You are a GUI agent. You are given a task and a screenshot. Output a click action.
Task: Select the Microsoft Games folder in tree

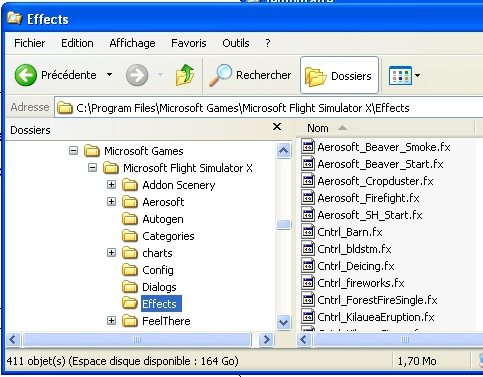(144, 151)
